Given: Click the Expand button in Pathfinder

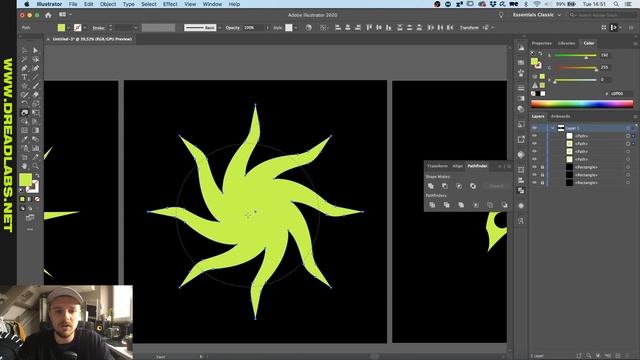Looking at the screenshot, I should [x=496, y=186].
